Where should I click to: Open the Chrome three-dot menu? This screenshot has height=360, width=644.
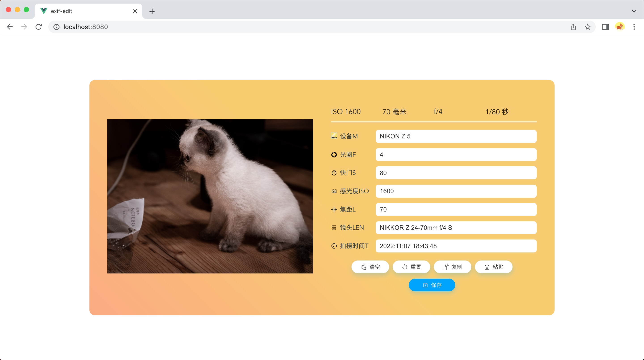(x=634, y=27)
